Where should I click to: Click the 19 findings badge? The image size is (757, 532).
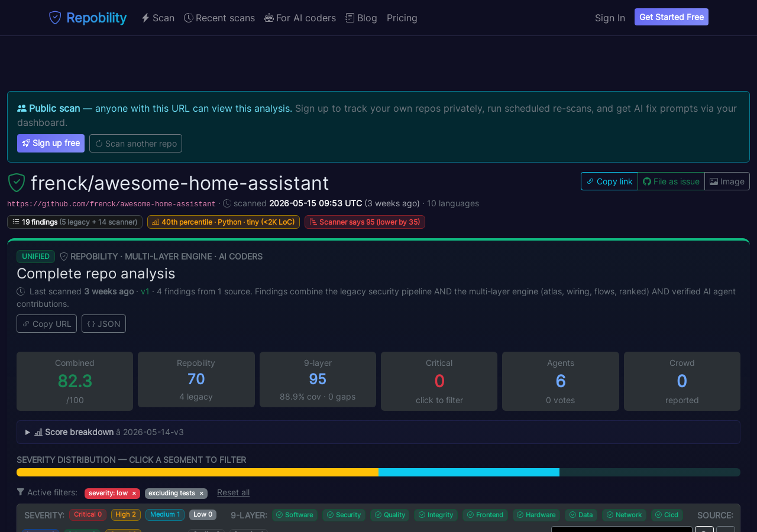click(x=75, y=222)
